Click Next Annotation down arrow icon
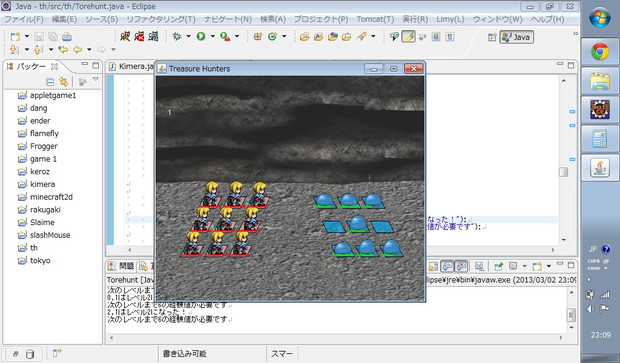 pos(14,49)
